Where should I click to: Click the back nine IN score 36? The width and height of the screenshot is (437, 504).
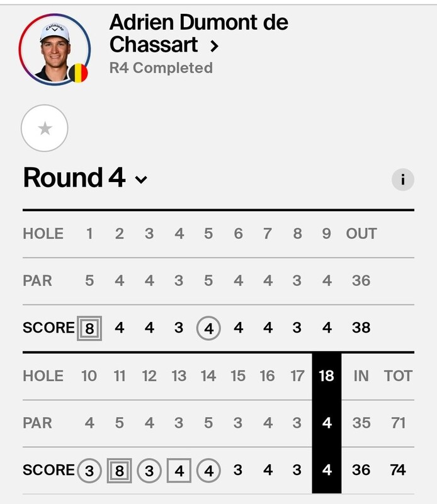point(361,470)
